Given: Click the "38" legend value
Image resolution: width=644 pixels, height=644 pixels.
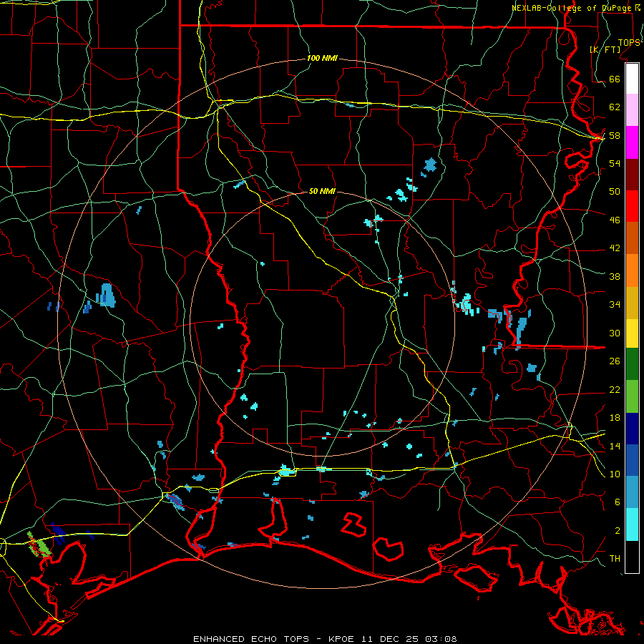Looking at the screenshot, I should pyautogui.click(x=615, y=276).
